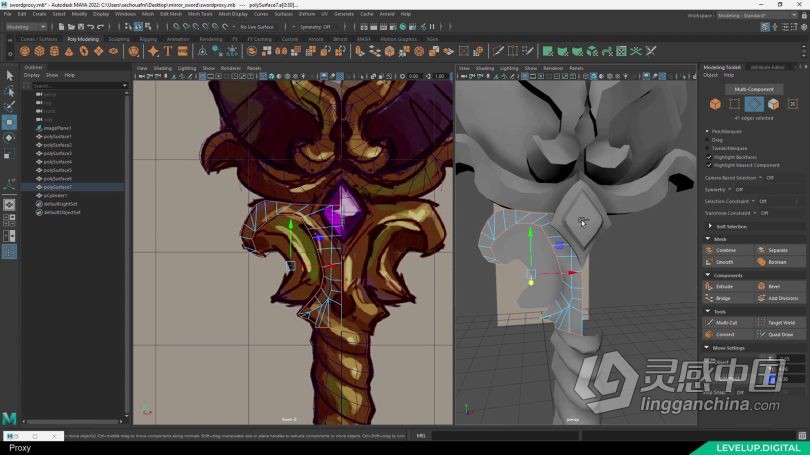Screen dimensions: 810x455
Task: Switch to the Sculpting shelf tab
Action: pyautogui.click(x=119, y=39)
